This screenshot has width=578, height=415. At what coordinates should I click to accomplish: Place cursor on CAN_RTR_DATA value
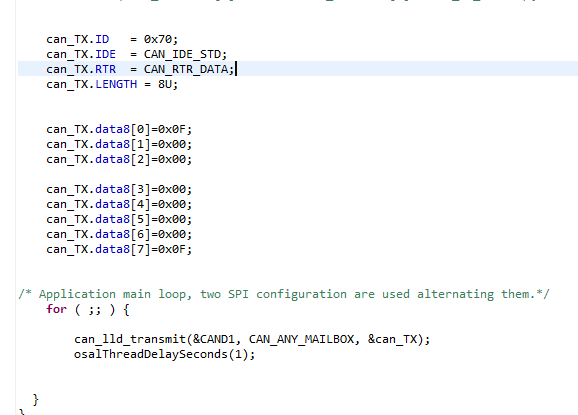186,69
